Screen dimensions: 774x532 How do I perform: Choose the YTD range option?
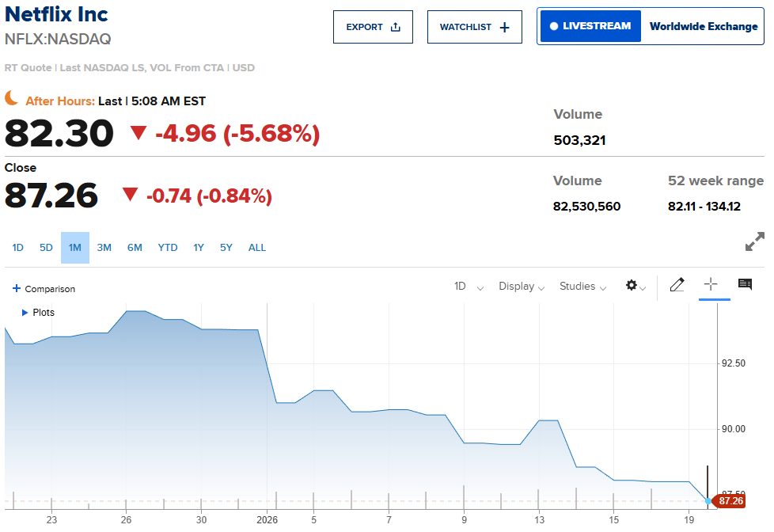(167, 248)
